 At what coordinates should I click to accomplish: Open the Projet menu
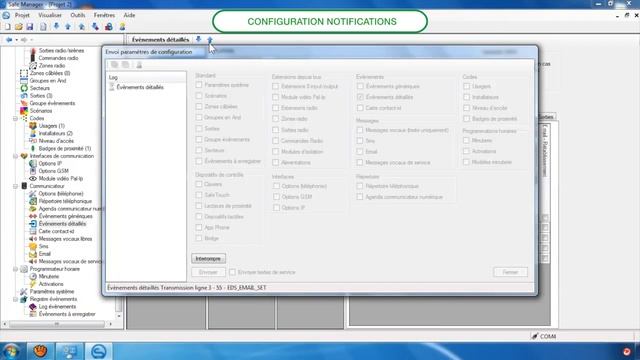click(22, 15)
